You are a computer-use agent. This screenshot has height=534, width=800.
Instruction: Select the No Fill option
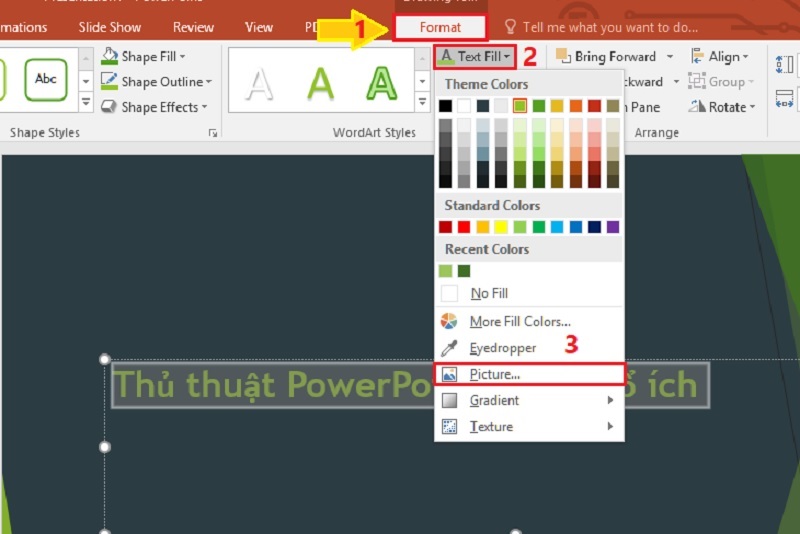point(529,293)
